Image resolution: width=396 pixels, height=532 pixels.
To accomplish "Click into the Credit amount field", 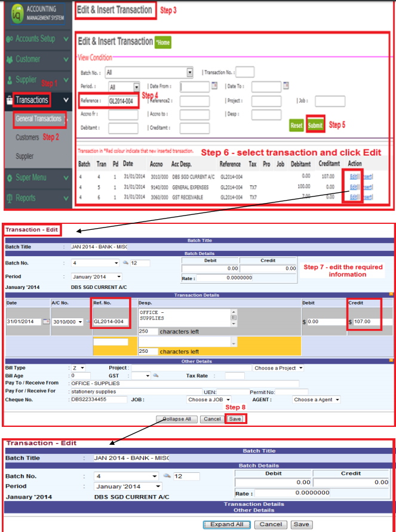I will (370, 322).
